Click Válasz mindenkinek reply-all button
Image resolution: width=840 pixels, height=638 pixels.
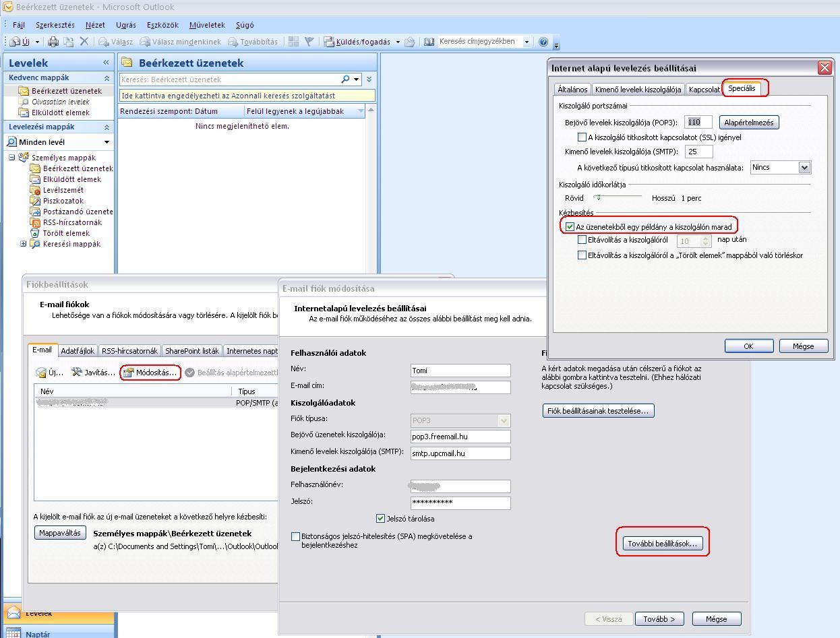coord(180,42)
